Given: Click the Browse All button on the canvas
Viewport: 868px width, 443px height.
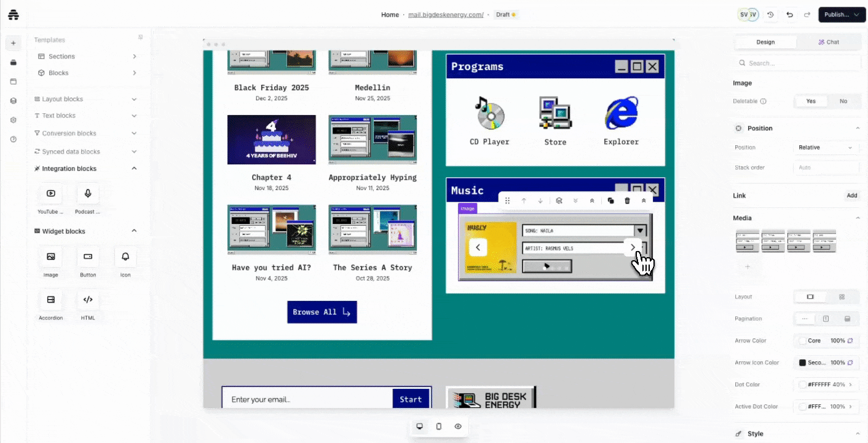Looking at the screenshot, I should pos(322,312).
